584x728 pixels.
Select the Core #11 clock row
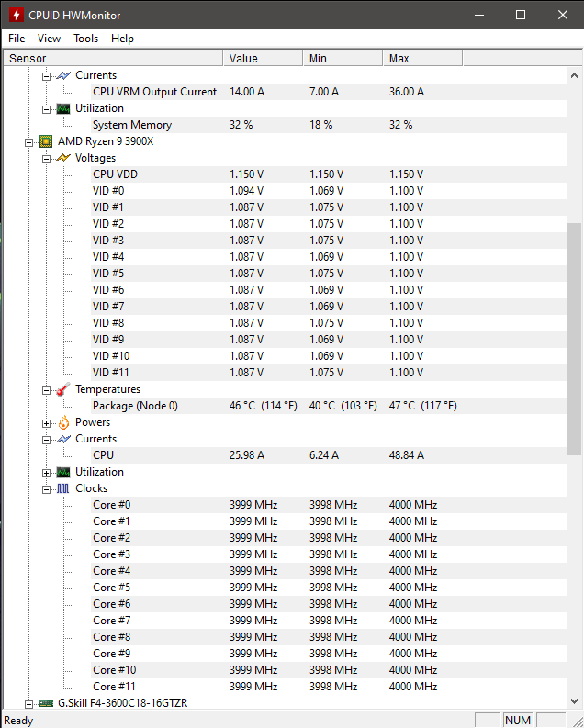[x=329, y=686]
